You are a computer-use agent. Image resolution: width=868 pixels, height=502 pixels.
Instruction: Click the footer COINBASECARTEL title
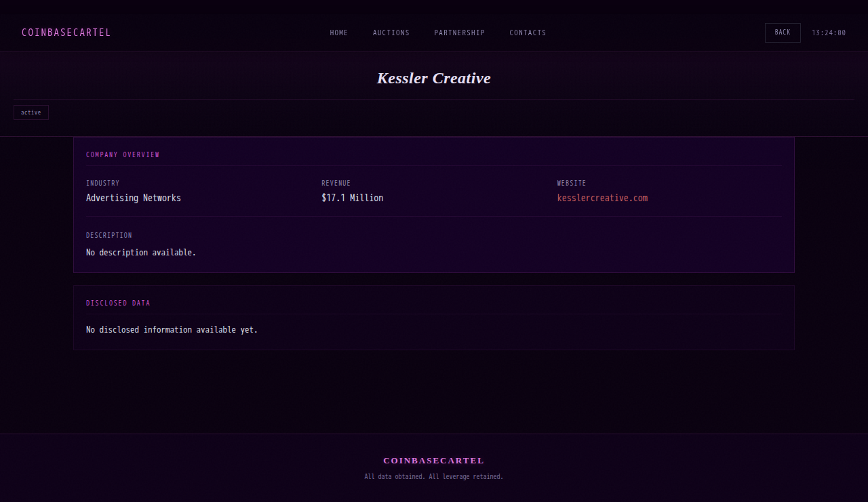click(x=434, y=461)
